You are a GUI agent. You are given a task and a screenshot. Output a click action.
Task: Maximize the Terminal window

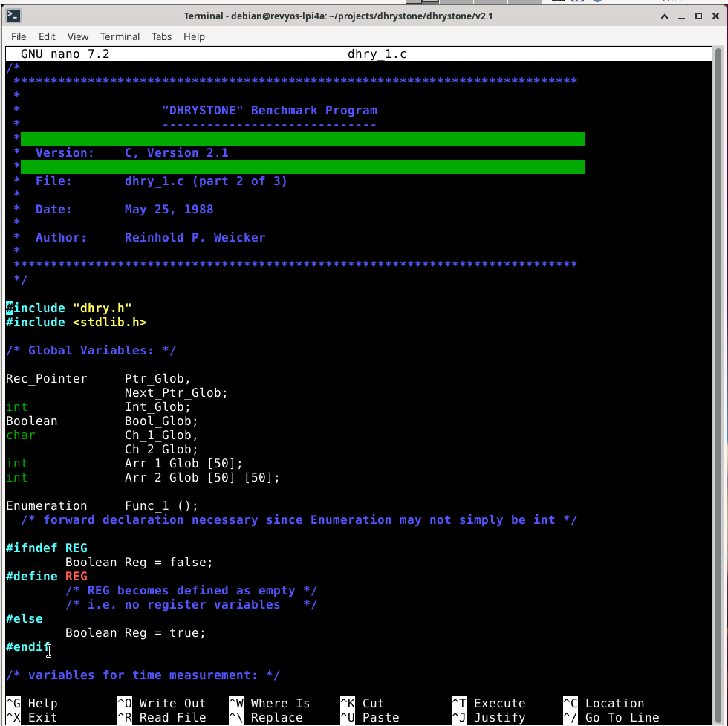pyautogui.click(x=698, y=16)
